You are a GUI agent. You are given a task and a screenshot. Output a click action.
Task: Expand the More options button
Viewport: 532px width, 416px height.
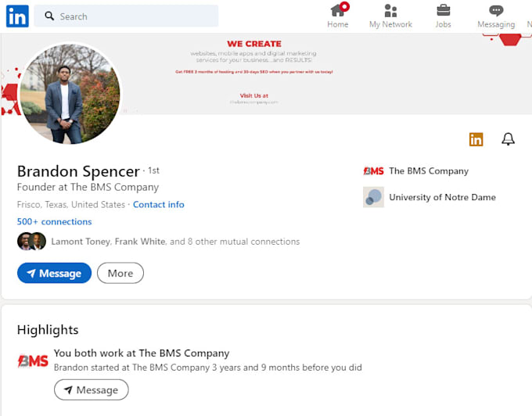point(120,273)
